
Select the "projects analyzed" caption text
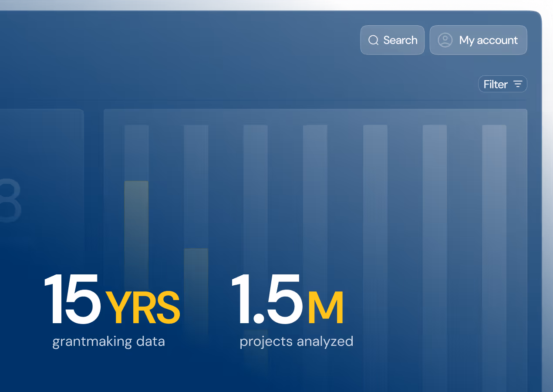pyautogui.click(x=297, y=341)
